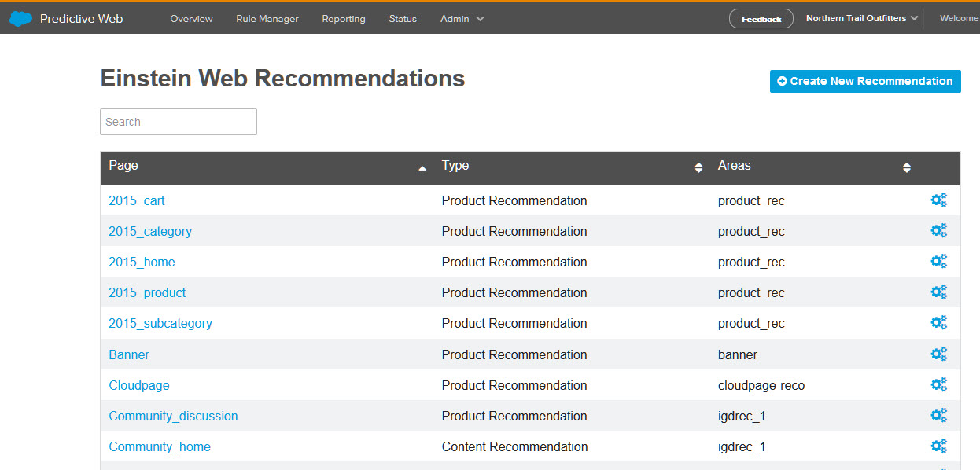Select 'igdrec_1' in Community_discussion row

tap(742, 416)
